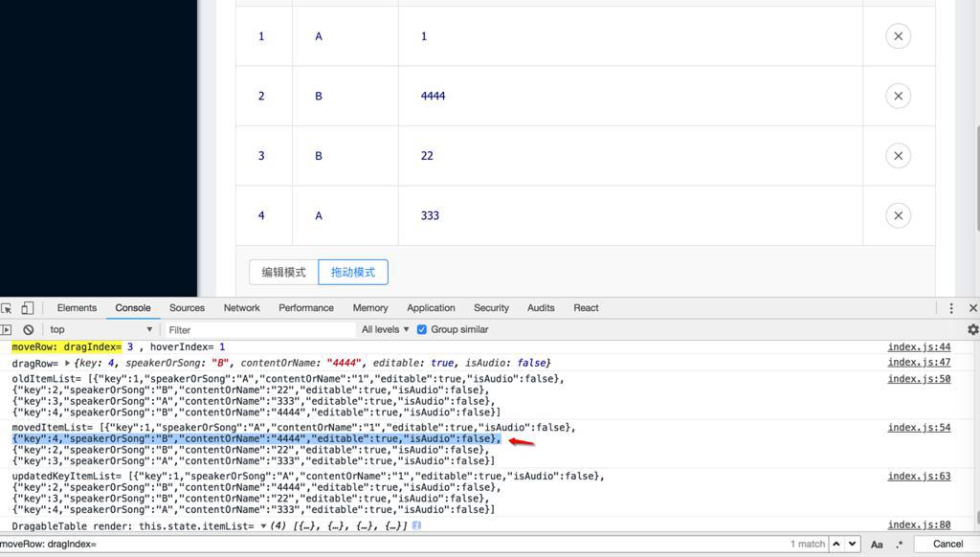Click the 编辑模式 button
This screenshot has width=980, height=557.
(x=283, y=272)
